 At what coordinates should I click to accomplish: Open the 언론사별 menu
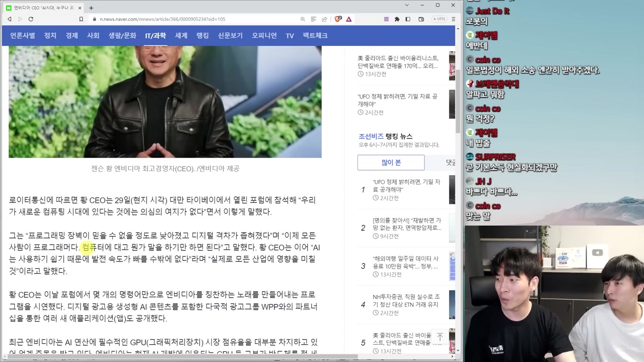[23, 36]
